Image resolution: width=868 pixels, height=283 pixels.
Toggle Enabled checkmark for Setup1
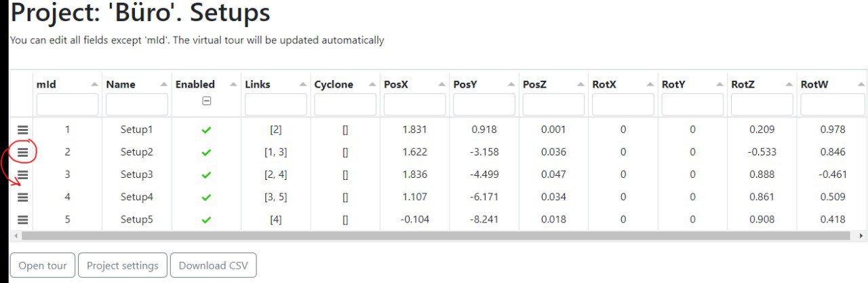206,130
